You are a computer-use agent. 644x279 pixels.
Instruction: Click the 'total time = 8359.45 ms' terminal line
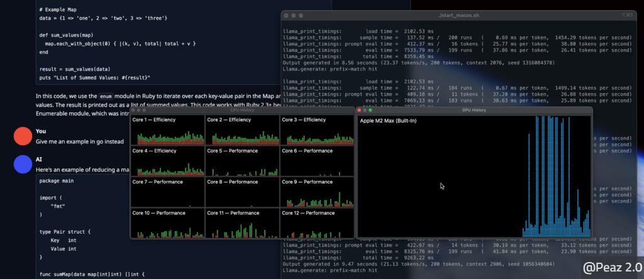point(358,56)
